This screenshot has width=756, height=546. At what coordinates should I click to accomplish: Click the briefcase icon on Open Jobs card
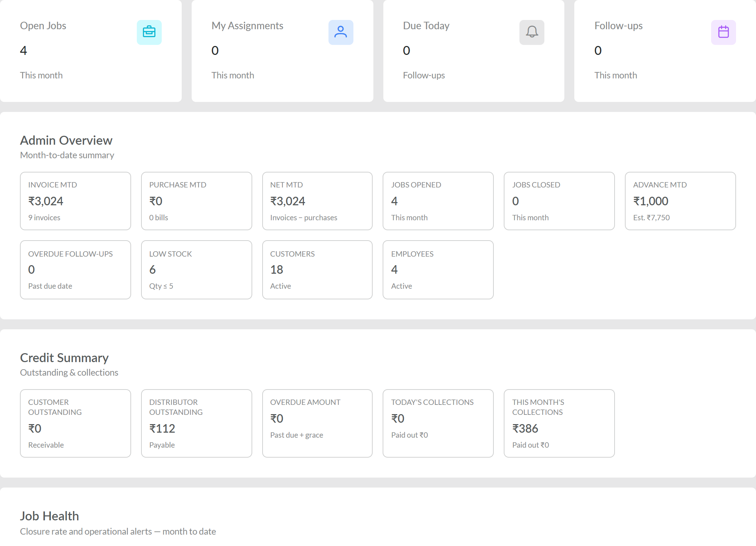coord(149,32)
